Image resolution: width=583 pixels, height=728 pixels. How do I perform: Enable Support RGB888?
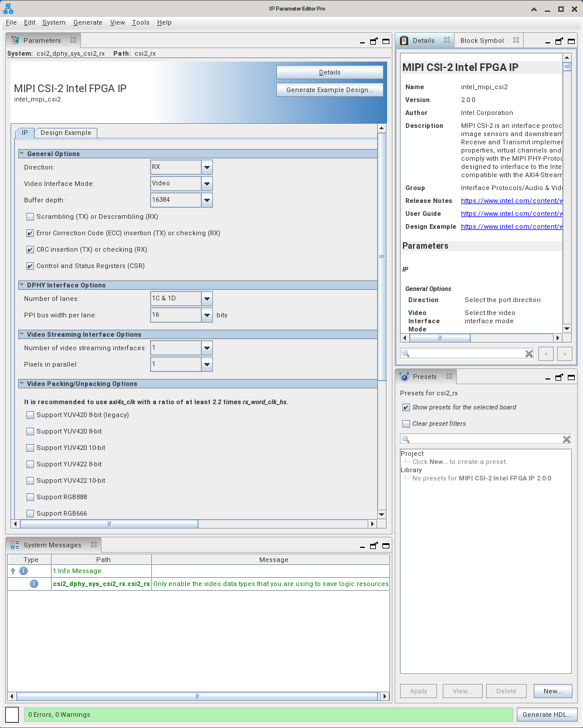[x=30, y=497]
